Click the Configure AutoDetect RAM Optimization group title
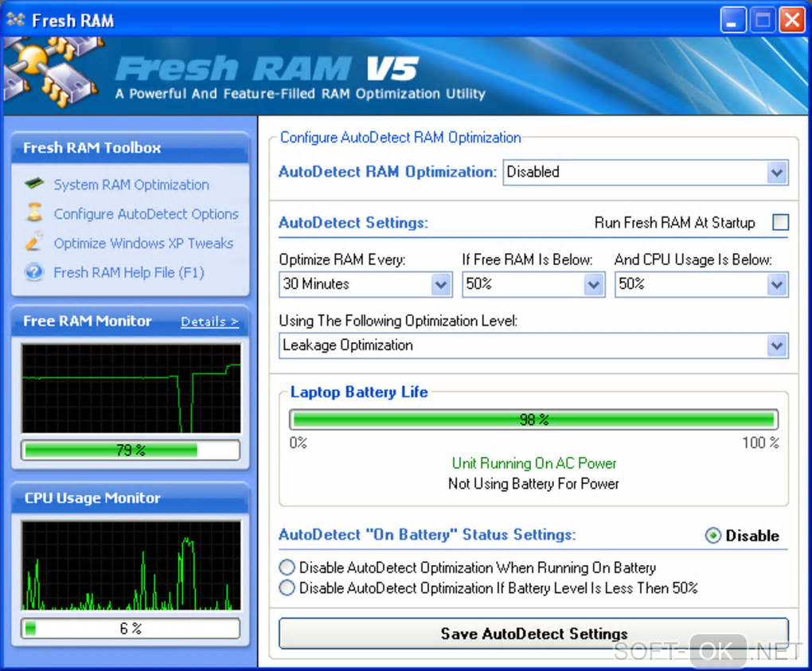 (400, 138)
